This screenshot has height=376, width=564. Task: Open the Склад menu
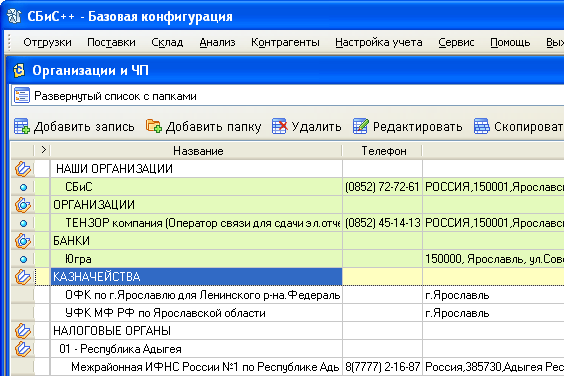[x=167, y=42]
